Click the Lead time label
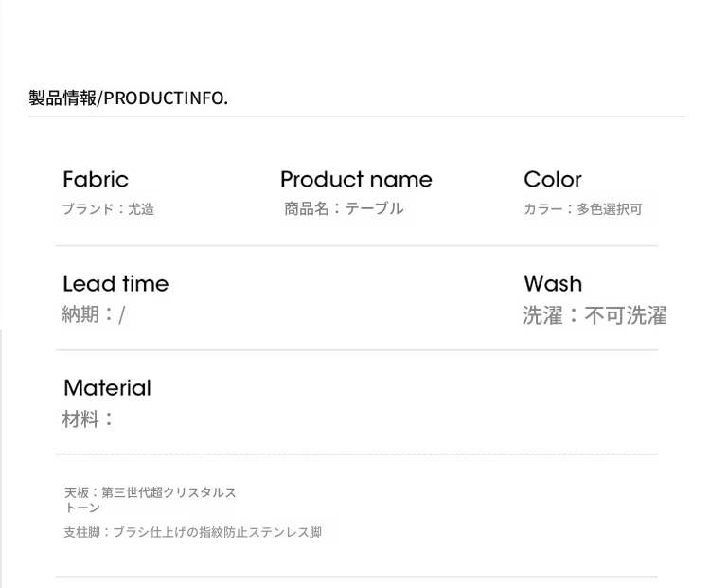This screenshot has width=710, height=588. click(x=115, y=284)
